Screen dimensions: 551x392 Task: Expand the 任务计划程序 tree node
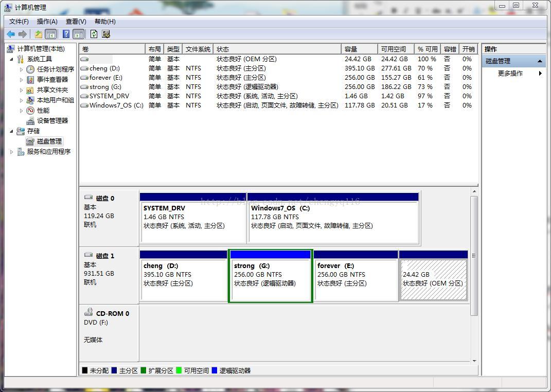(22, 69)
